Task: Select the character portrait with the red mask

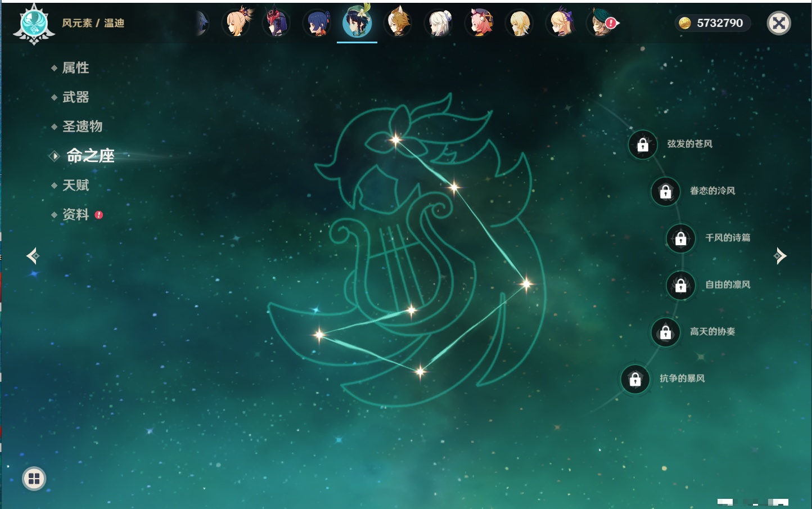Action: tap(276, 23)
